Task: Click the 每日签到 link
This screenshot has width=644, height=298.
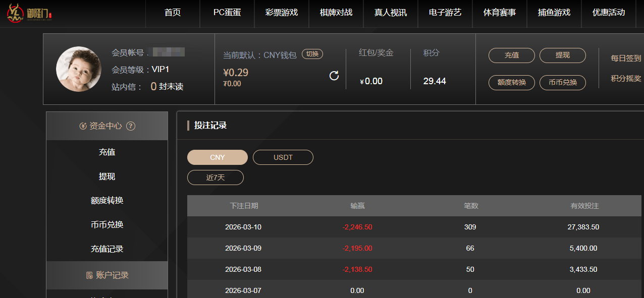Action: [626, 58]
